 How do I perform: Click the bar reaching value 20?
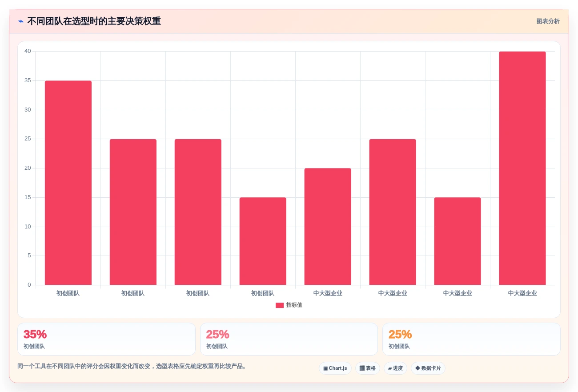tap(328, 227)
